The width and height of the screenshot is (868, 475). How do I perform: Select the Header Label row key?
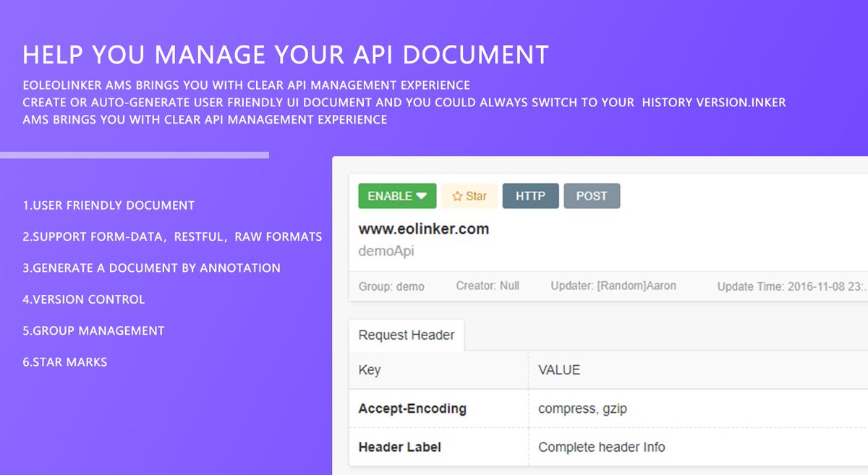[x=400, y=447]
